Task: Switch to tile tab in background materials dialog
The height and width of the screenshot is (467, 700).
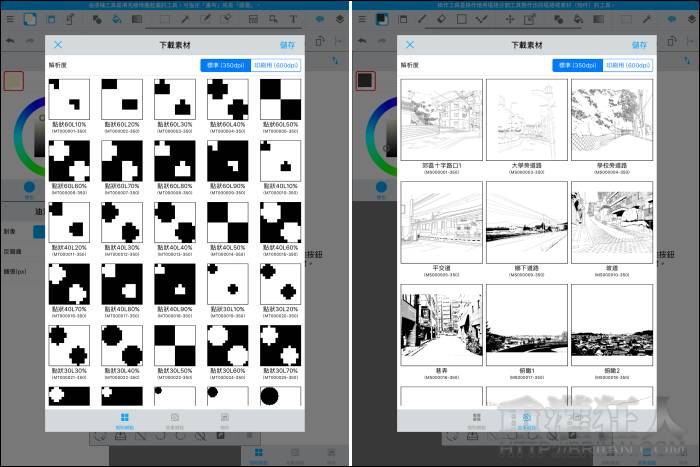Action: coord(476,421)
